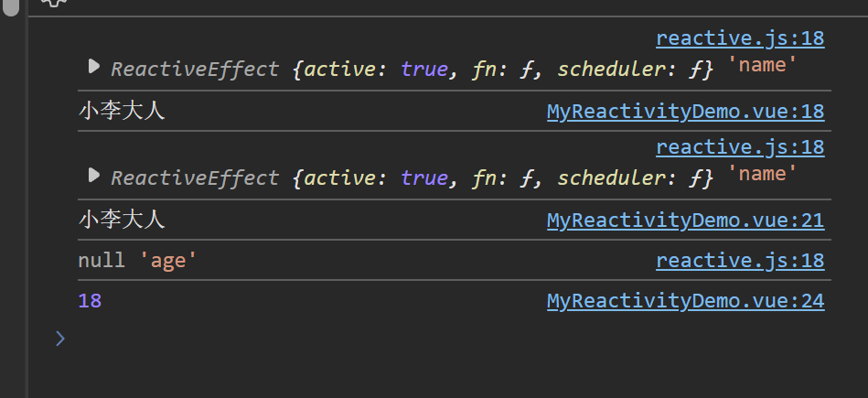Select the first 小李大人 log message
Image resolution: width=868 pixels, height=398 pixels.
(122, 113)
